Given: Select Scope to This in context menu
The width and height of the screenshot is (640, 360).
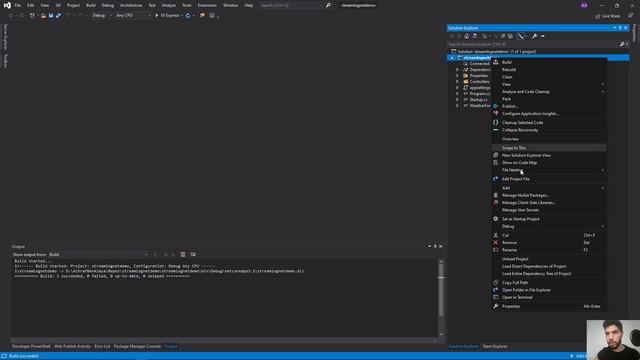Looking at the screenshot, I should tap(549, 148).
